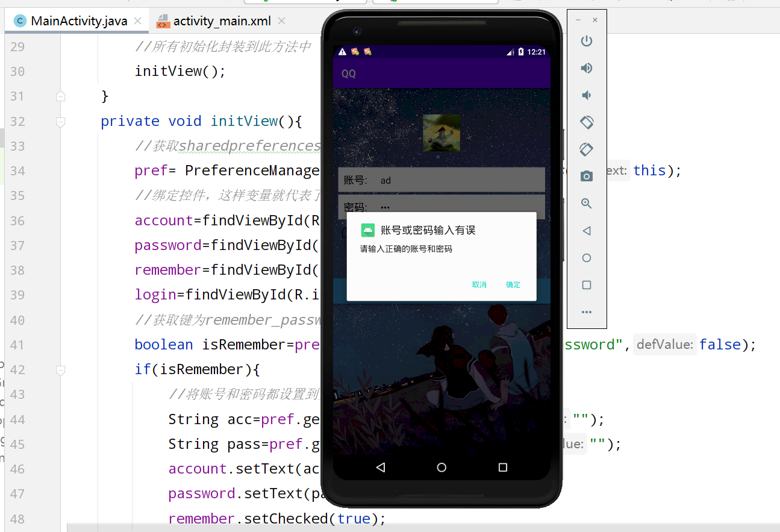
Task: Open extended controls via the ellipsis icon
Action: [586, 311]
